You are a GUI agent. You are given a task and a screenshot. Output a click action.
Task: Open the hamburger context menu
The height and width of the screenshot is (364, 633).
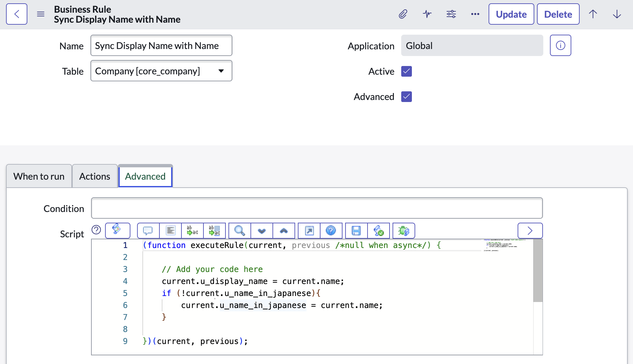click(40, 14)
